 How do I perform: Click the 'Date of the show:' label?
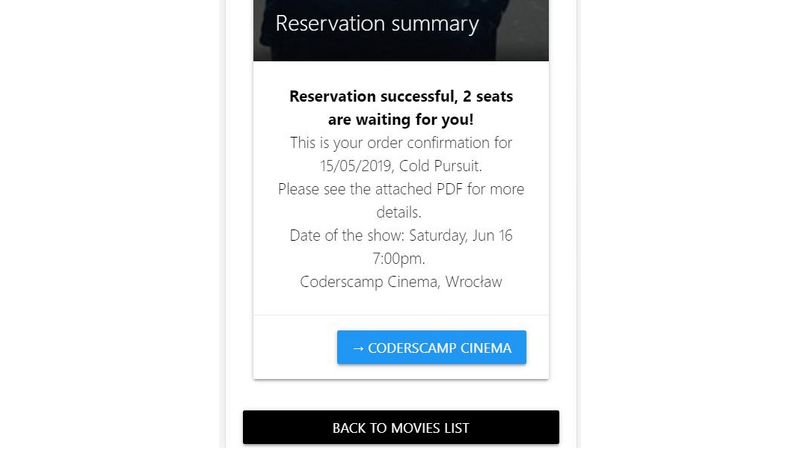tap(347, 236)
